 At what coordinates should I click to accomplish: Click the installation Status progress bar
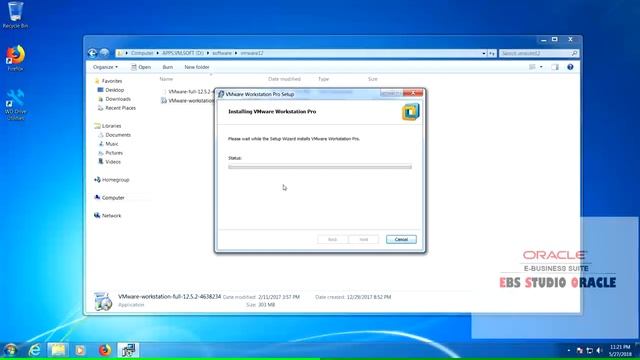320,167
